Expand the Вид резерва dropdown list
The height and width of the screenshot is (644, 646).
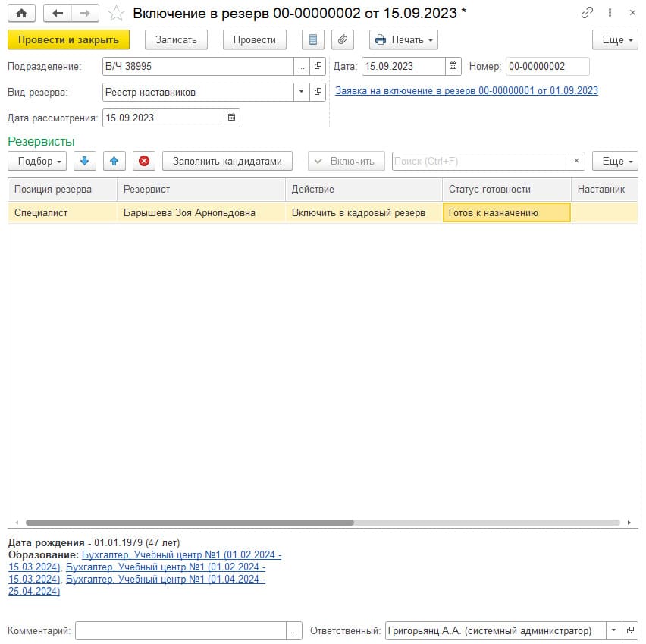[301, 92]
